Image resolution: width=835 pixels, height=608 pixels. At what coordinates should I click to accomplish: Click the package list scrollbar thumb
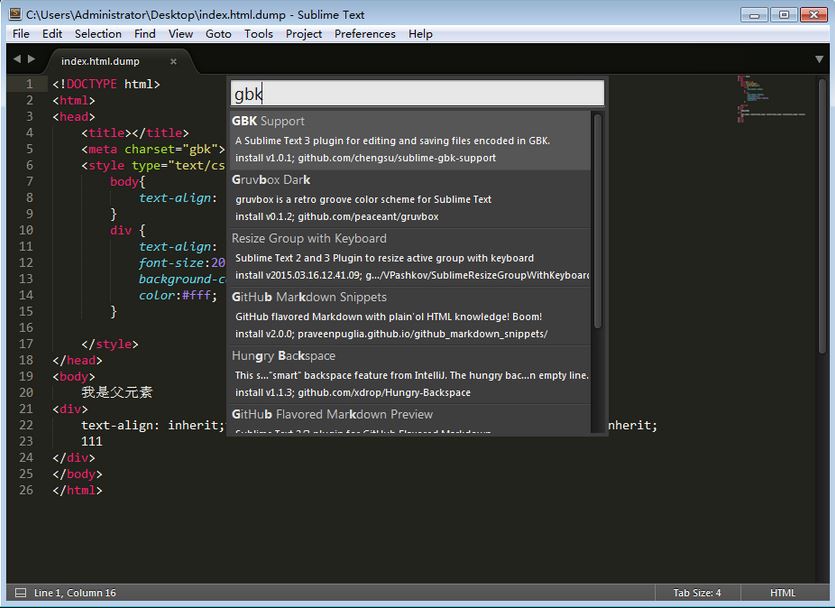pyautogui.click(x=597, y=221)
